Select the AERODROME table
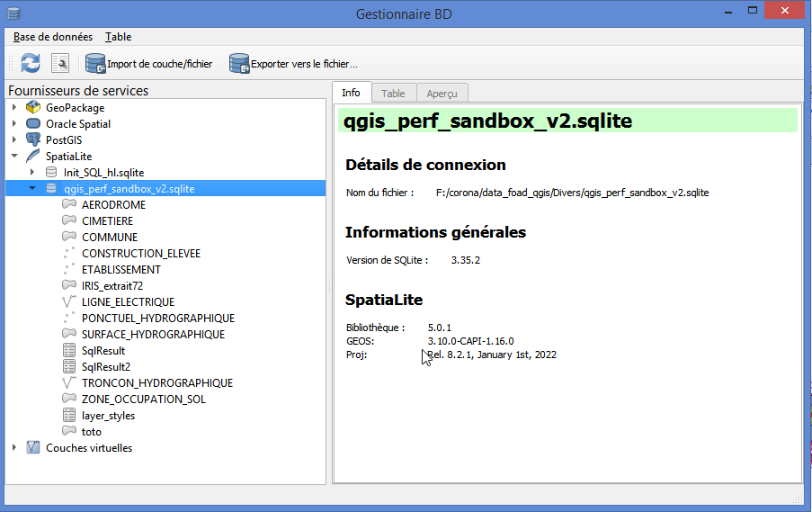 click(114, 204)
